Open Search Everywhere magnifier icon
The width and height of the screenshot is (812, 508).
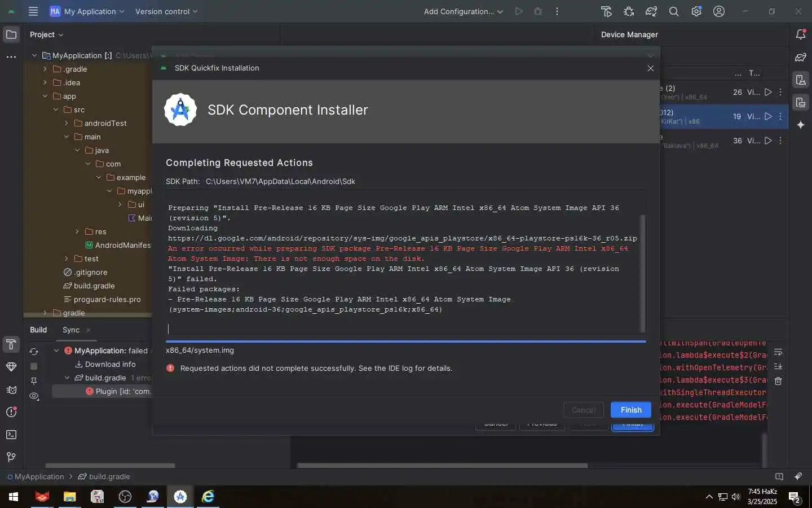(x=674, y=11)
